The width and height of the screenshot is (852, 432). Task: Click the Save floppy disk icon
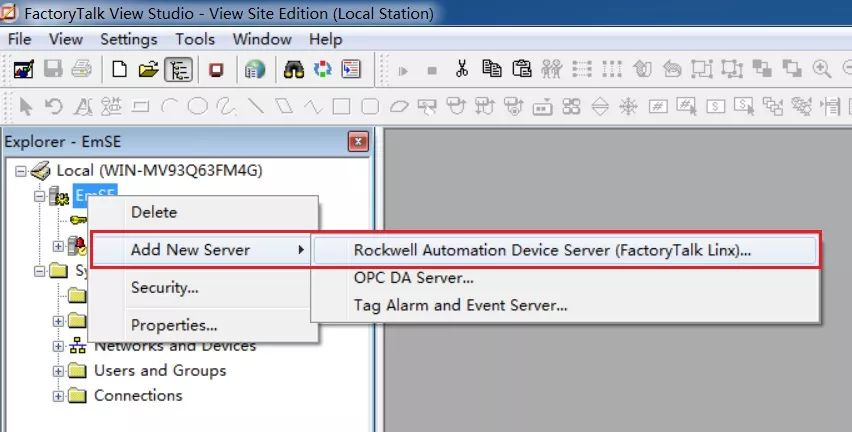pyautogui.click(x=53, y=69)
